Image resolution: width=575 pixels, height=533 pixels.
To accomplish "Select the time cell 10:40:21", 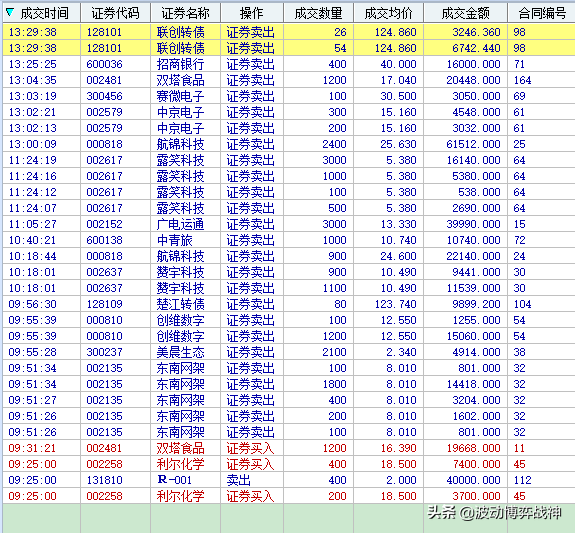I will (33, 240).
